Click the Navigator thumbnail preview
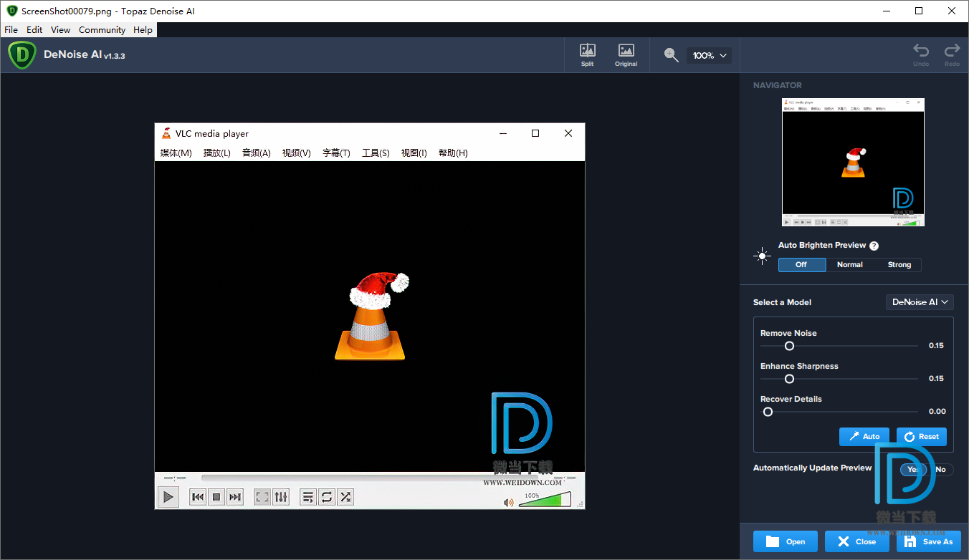This screenshot has height=560, width=969. 853,163
